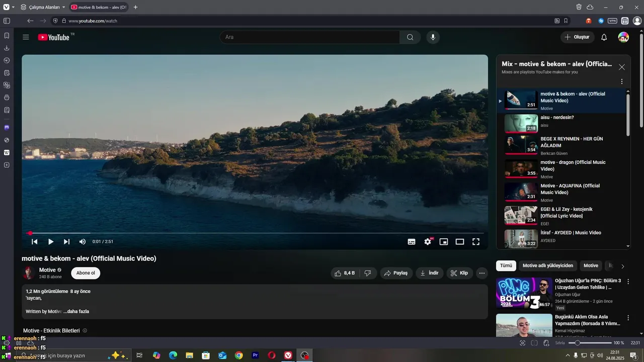Open the PİNÇ Bölüm 3 video thumbnail
Image resolution: width=644 pixels, height=362 pixels.
(524, 293)
